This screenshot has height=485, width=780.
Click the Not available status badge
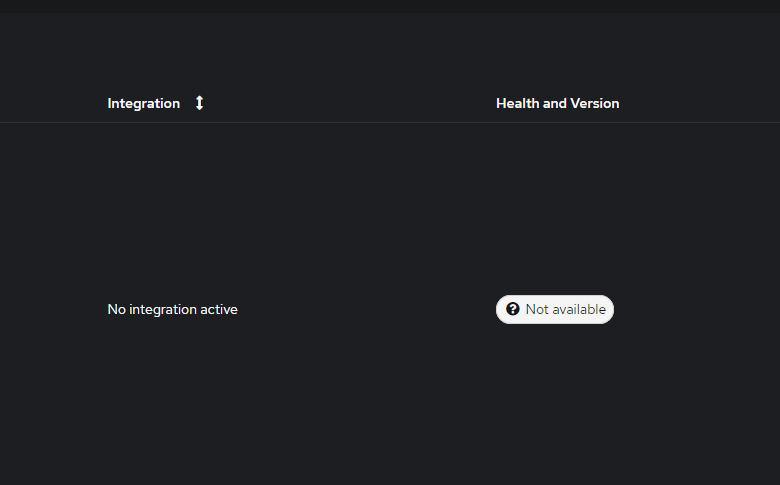[x=555, y=309]
